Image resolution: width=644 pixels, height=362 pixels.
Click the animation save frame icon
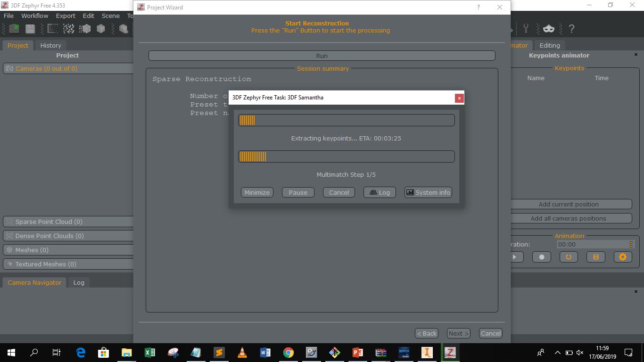[596, 257]
